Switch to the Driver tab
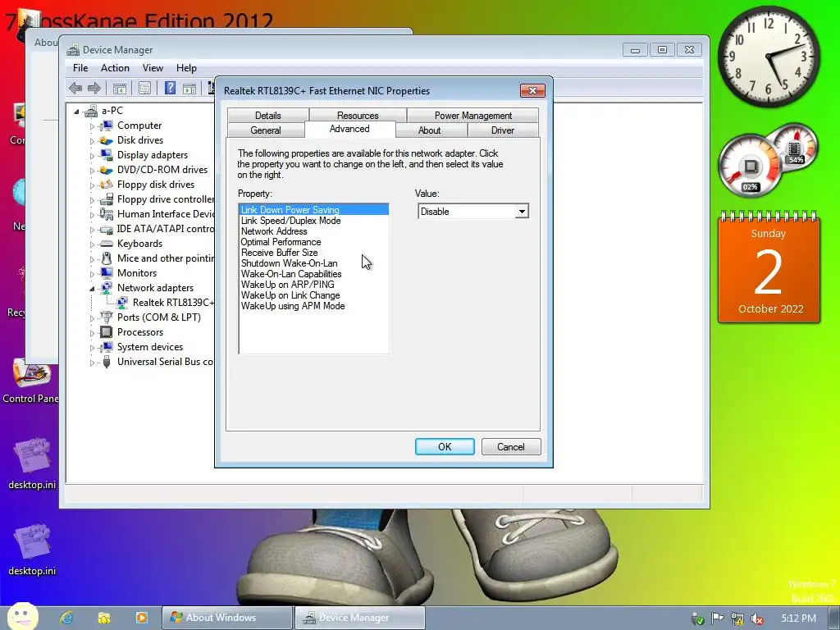 [x=503, y=130]
